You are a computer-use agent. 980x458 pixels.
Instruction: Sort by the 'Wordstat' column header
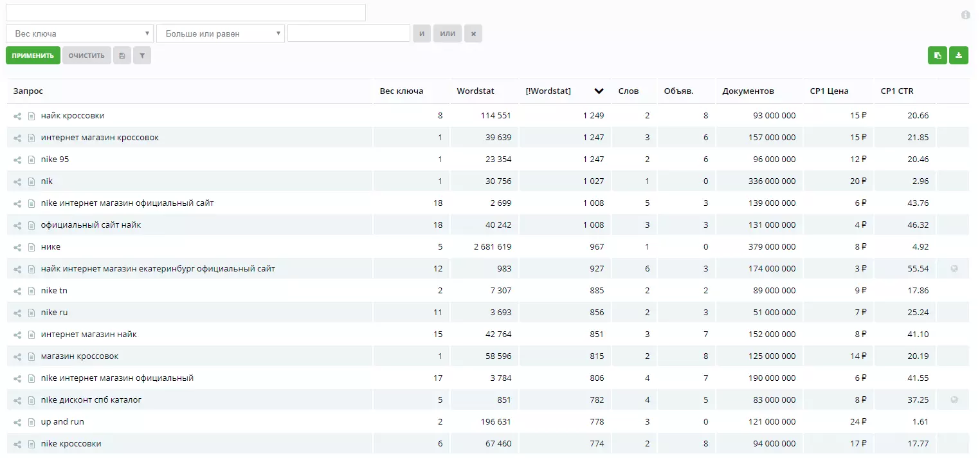tap(475, 91)
